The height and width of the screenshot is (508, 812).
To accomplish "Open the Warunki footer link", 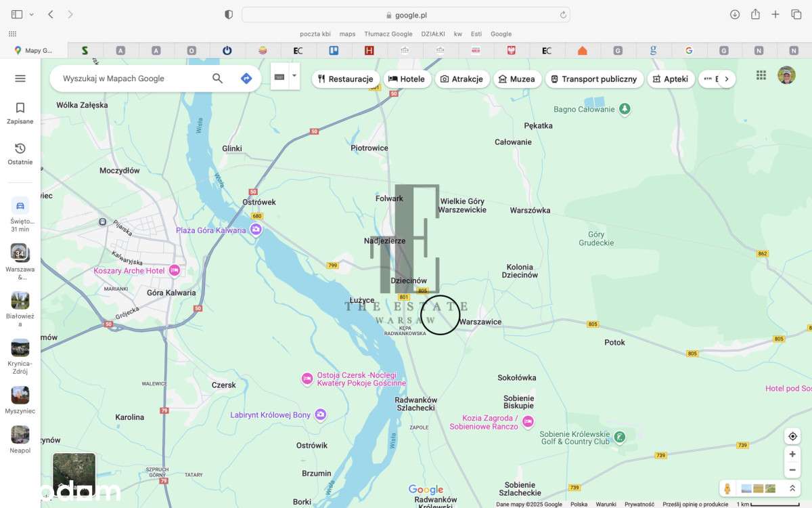I will click(606, 504).
